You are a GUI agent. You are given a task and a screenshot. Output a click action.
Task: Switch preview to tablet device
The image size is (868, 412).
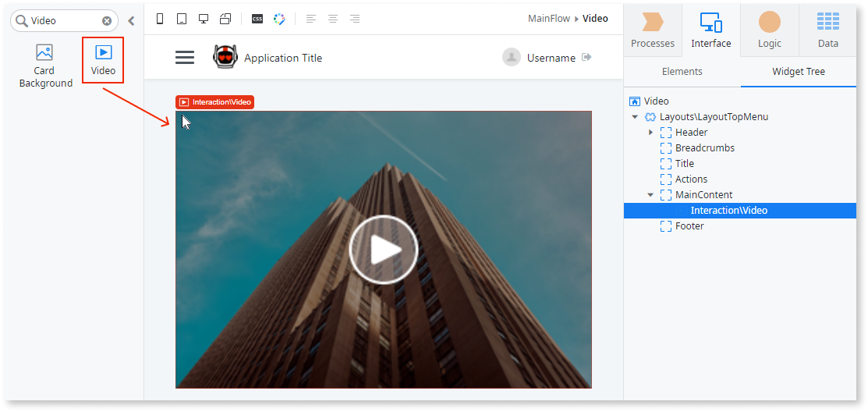(x=182, y=19)
